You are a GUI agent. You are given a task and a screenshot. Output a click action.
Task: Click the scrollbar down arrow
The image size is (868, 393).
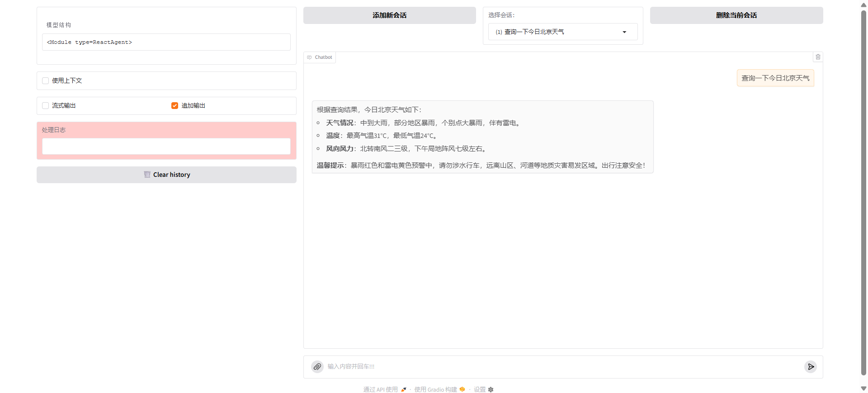click(863, 388)
